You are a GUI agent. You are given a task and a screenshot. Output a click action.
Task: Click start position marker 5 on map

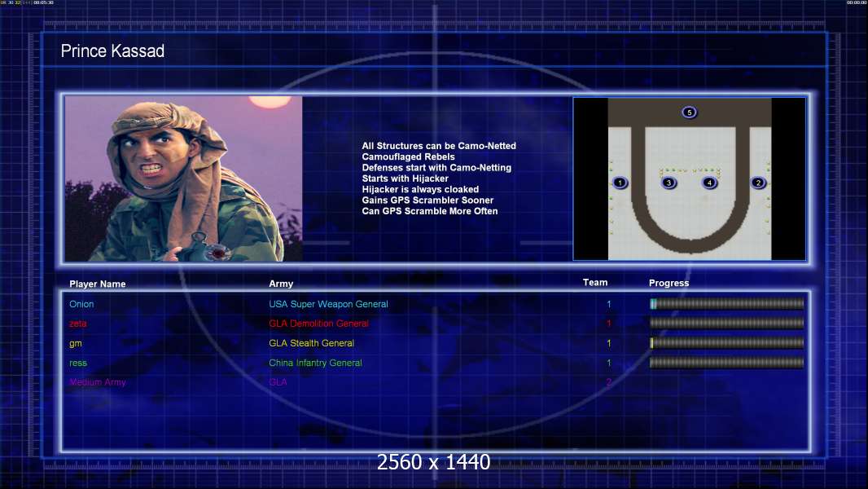(689, 112)
